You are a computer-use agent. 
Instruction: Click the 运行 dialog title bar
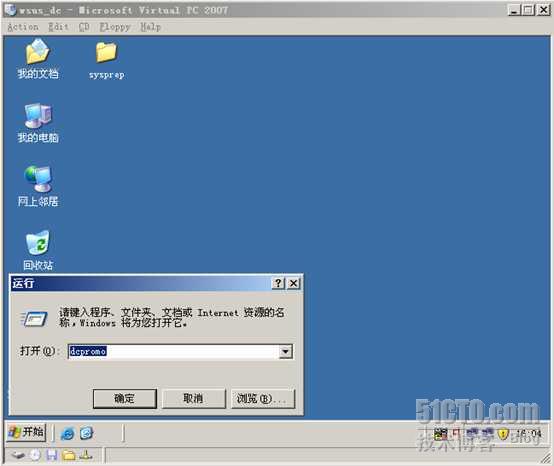[x=156, y=283]
